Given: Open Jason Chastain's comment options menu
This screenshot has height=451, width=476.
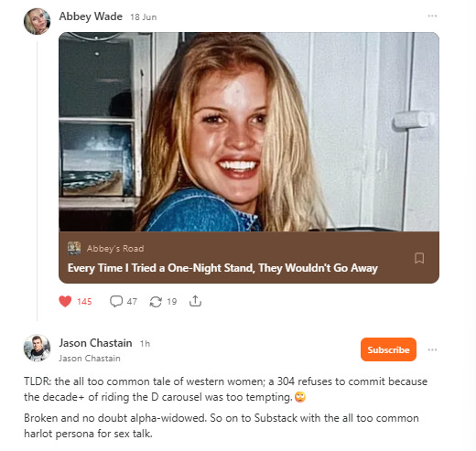Looking at the screenshot, I should (x=432, y=349).
